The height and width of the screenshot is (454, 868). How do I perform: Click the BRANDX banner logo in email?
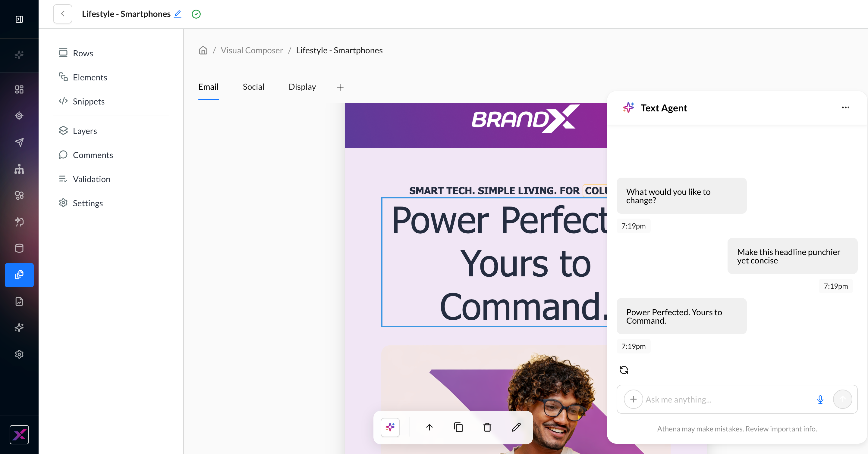[525, 119]
